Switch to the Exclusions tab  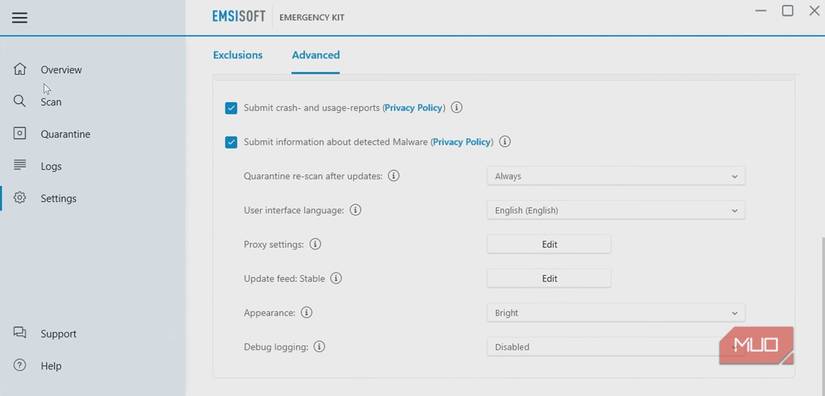pos(238,55)
